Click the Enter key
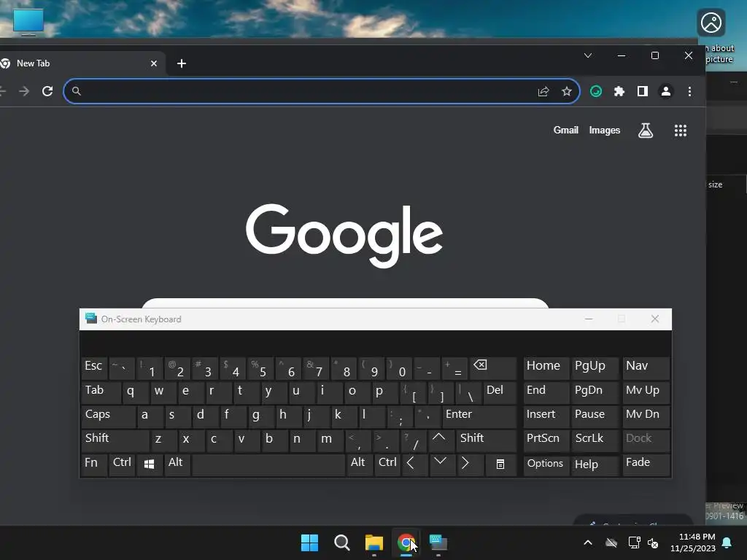Screen dimensions: 747x560 [479, 416]
